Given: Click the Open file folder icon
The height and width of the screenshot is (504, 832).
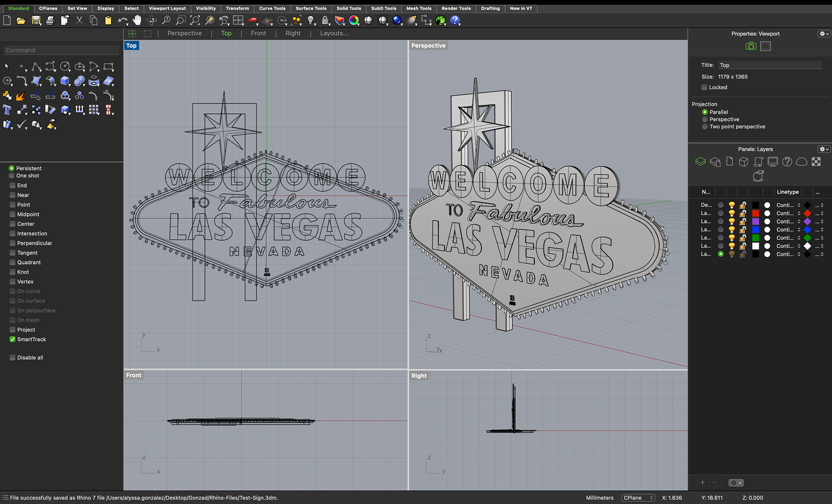Looking at the screenshot, I should click(21, 20).
